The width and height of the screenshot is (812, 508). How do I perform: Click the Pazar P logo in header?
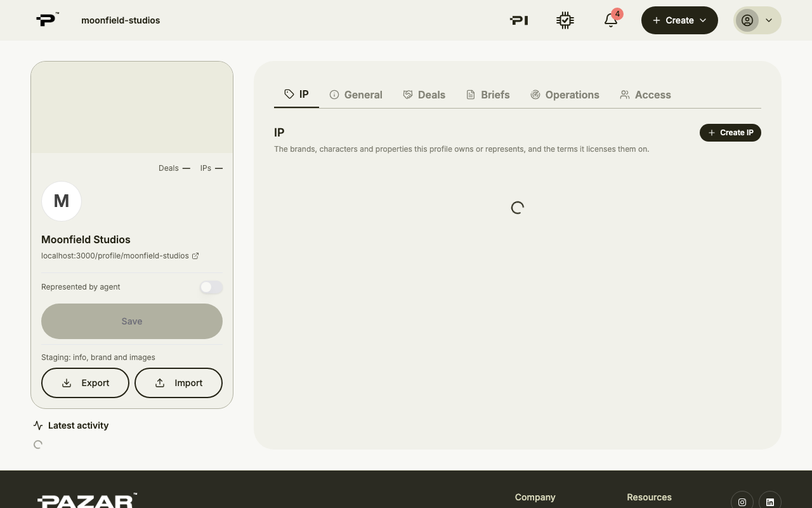click(x=47, y=20)
